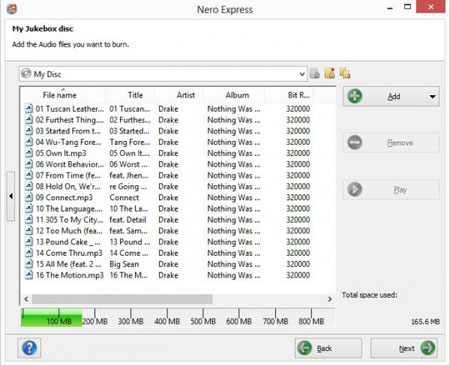Select file icon of 16 The Motion.mp3
The height and width of the screenshot is (366, 450).
29,275
